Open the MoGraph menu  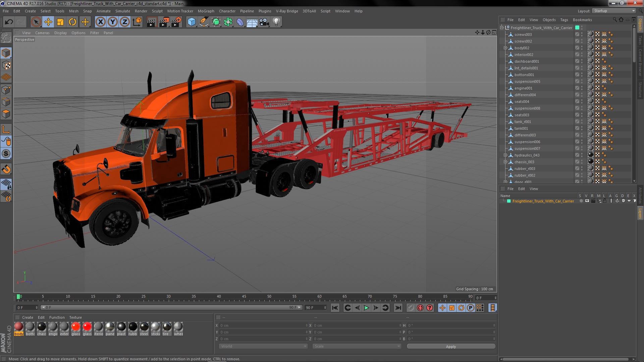[206, 11]
